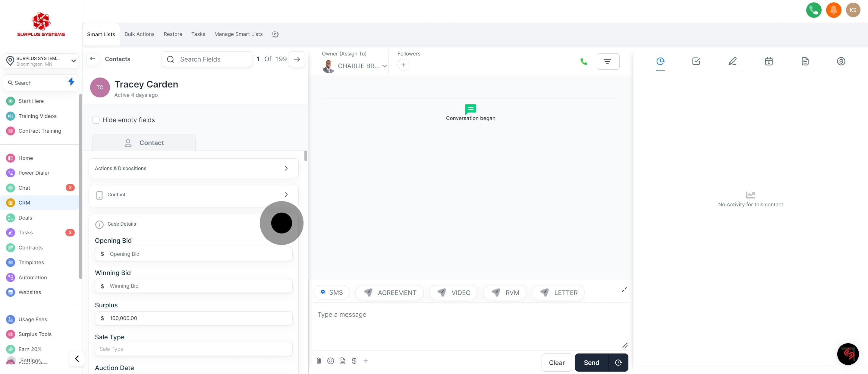Expand the Contact section chevron
Screen dimensions: 868x374
click(x=286, y=195)
